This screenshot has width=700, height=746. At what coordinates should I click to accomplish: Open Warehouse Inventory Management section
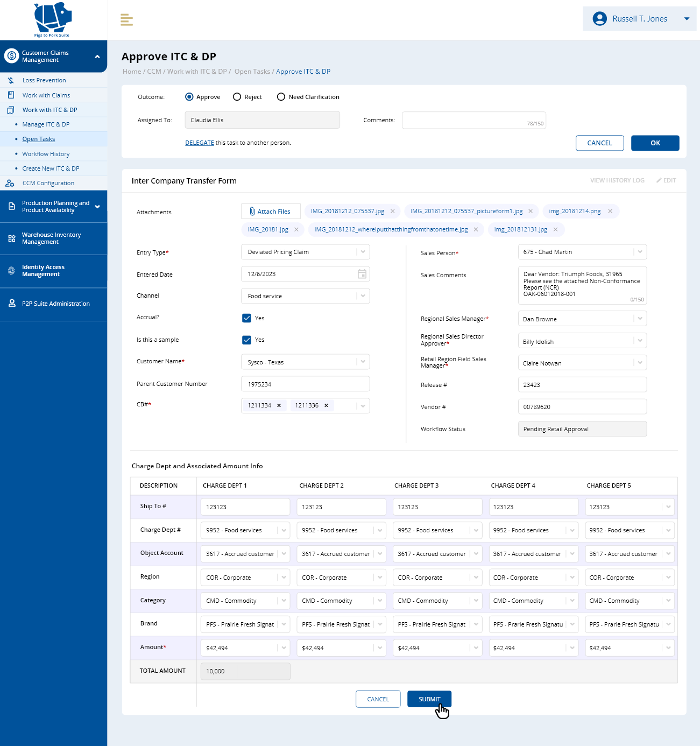coord(51,238)
